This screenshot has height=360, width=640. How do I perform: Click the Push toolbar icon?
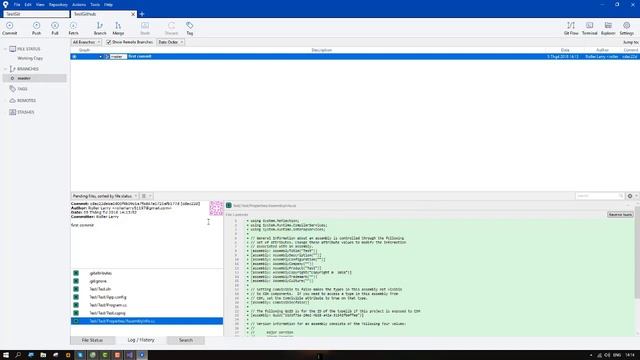pyautogui.click(x=36, y=28)
